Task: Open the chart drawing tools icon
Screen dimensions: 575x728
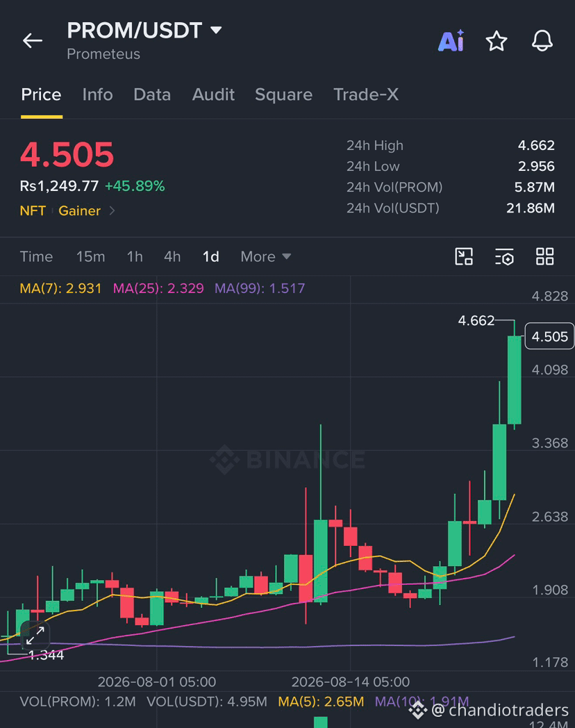Action: pos(464,256)
